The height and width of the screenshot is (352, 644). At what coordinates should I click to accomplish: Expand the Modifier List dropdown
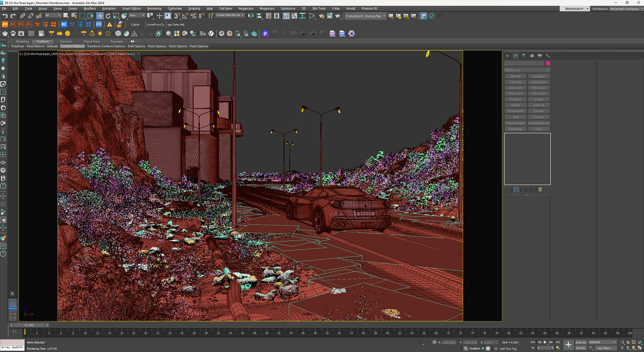pyautogui.click(x=527, y=70)
